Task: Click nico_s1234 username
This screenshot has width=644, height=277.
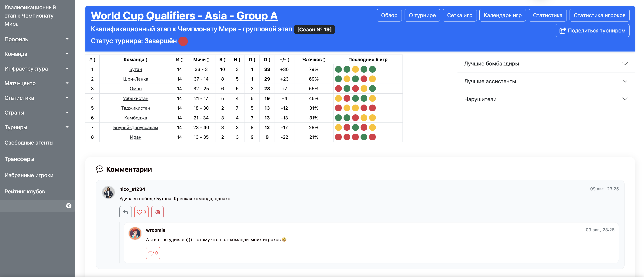Action: tap(132, 189)
